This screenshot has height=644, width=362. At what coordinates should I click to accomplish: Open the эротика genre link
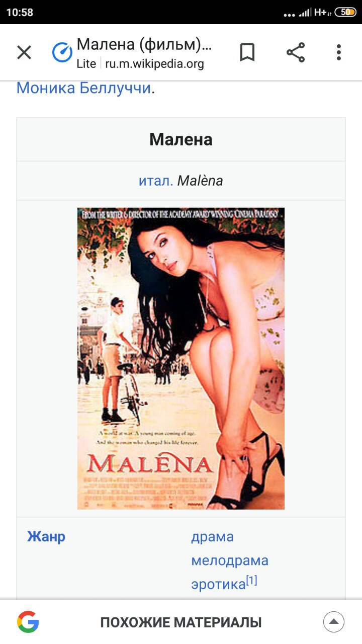pyautogui.click(x=218, y=584)
